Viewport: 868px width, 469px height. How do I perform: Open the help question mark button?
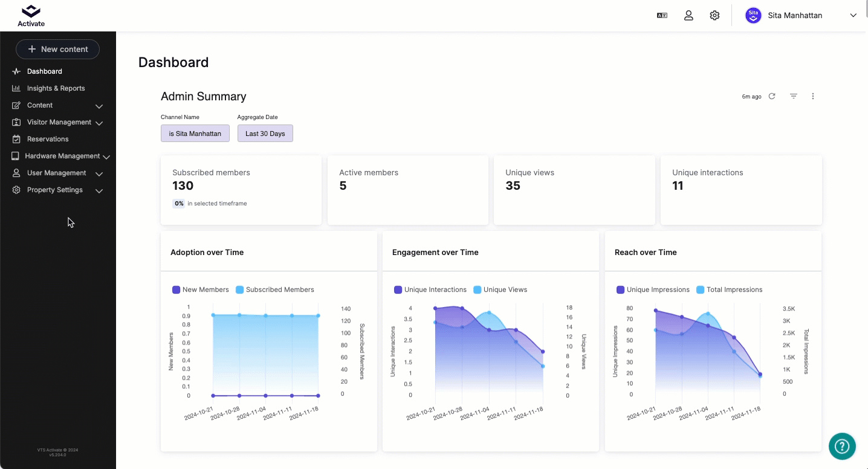[842, 447]
